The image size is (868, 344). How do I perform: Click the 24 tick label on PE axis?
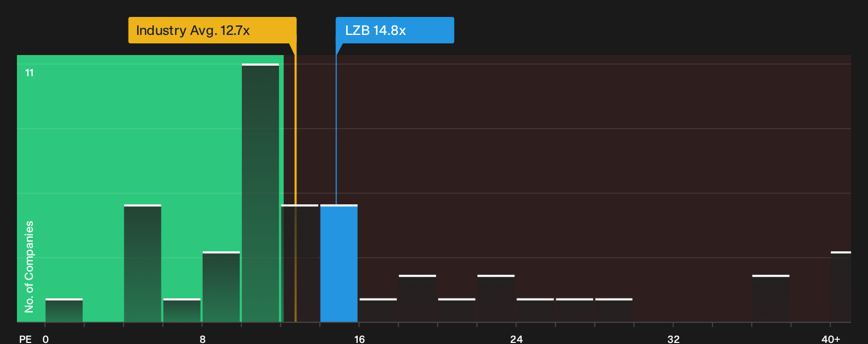517,339
